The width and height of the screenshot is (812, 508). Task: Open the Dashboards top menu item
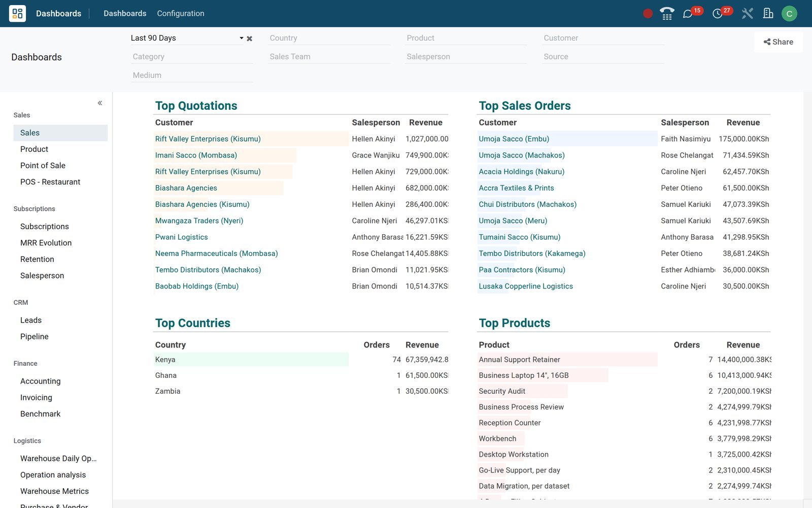[x=125, y=14]
